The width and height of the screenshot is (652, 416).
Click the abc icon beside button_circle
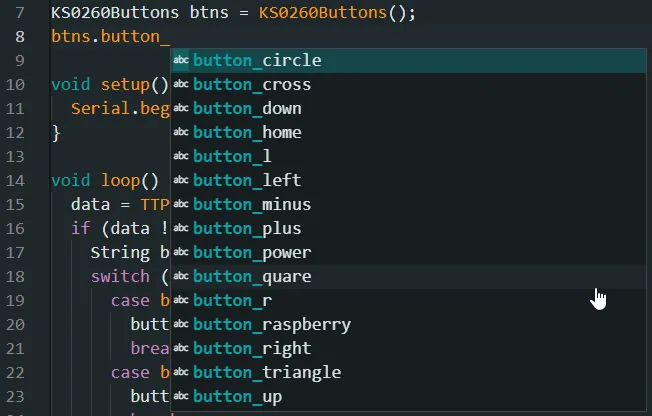[x=181, y=60]
